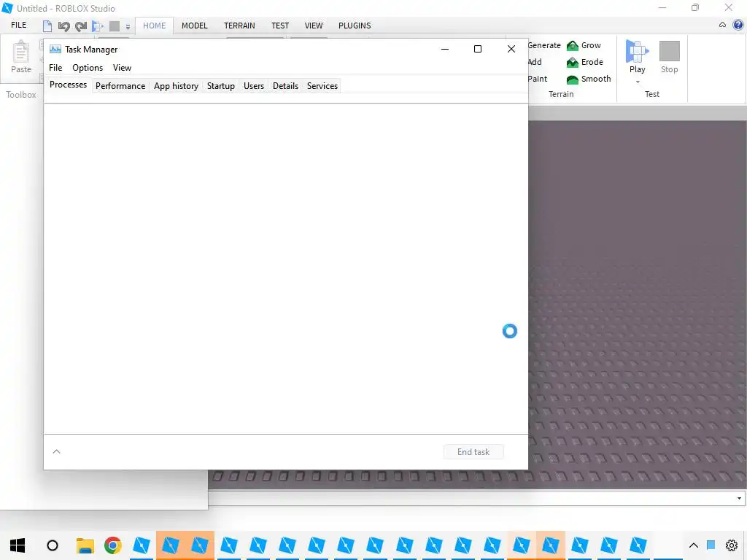The image size is (747, 560).
Task: Select the Grow terrain tool
Action: pos(584,45)
